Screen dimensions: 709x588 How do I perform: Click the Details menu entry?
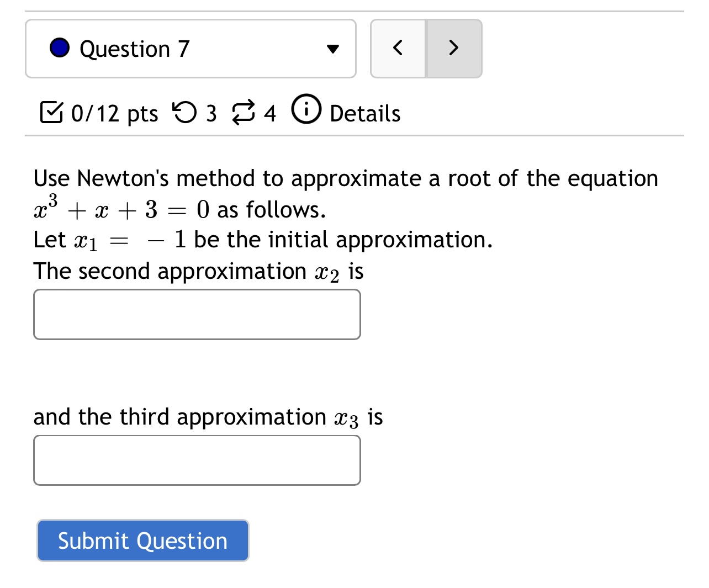point(364,112)
